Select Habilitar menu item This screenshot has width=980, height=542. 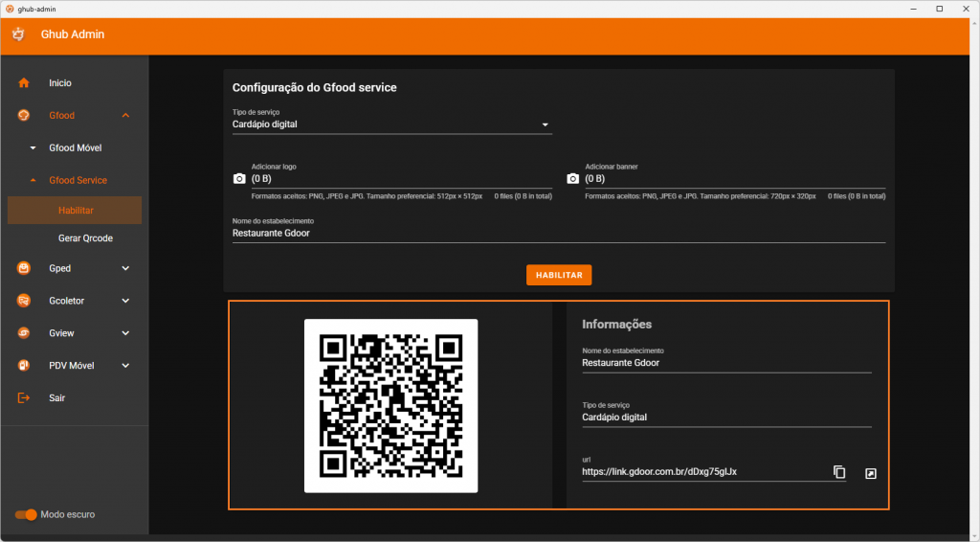tap(75, 210)
